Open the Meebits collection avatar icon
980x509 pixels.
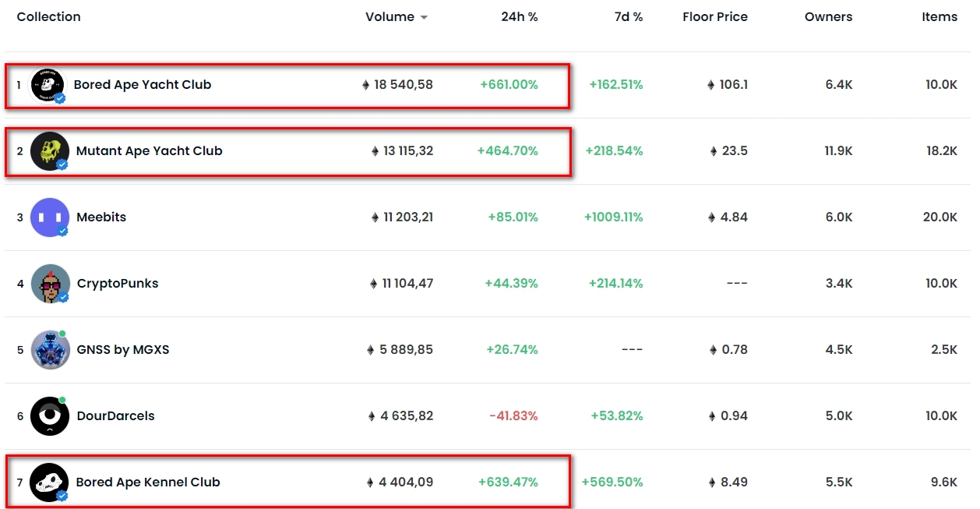(50, 217)
